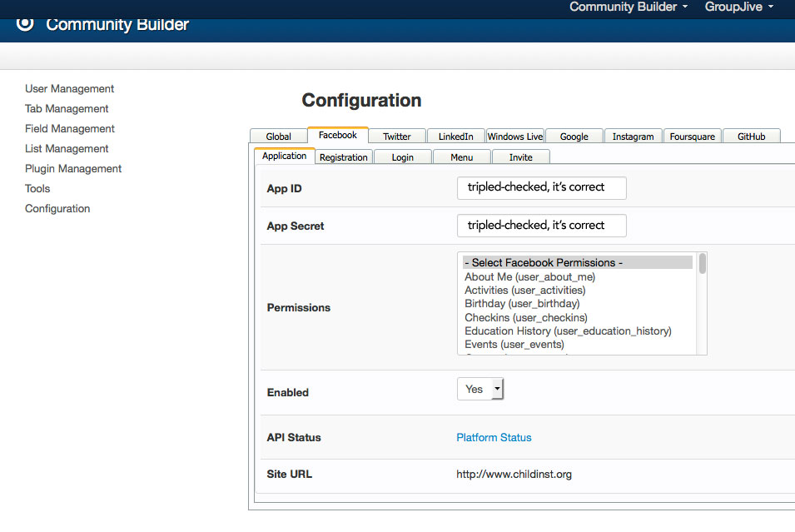Switch to the Invite sub-tab
795x532 pixels.
click(521, 157)
